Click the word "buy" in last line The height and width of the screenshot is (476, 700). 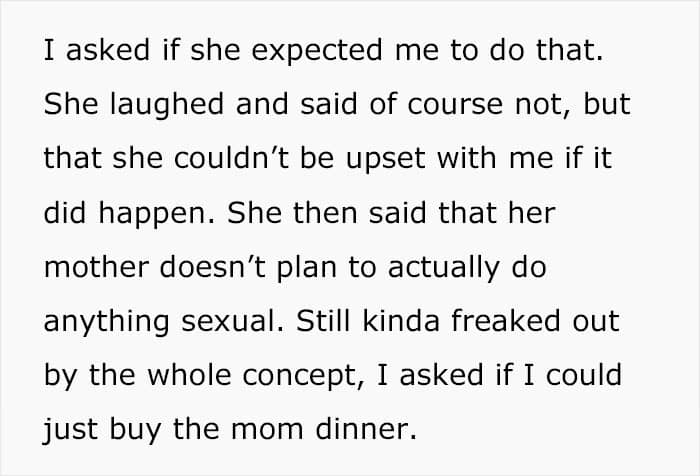[135, 430]
